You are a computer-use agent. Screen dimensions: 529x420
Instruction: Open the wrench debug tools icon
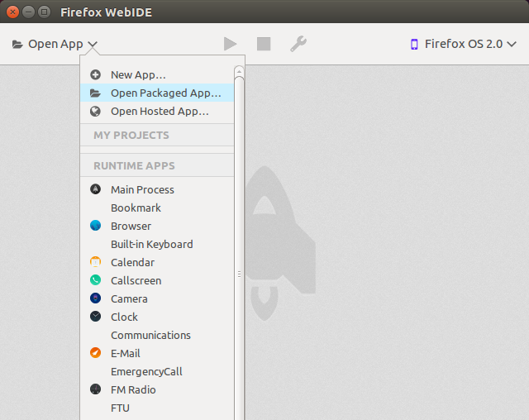click(298, 44)
